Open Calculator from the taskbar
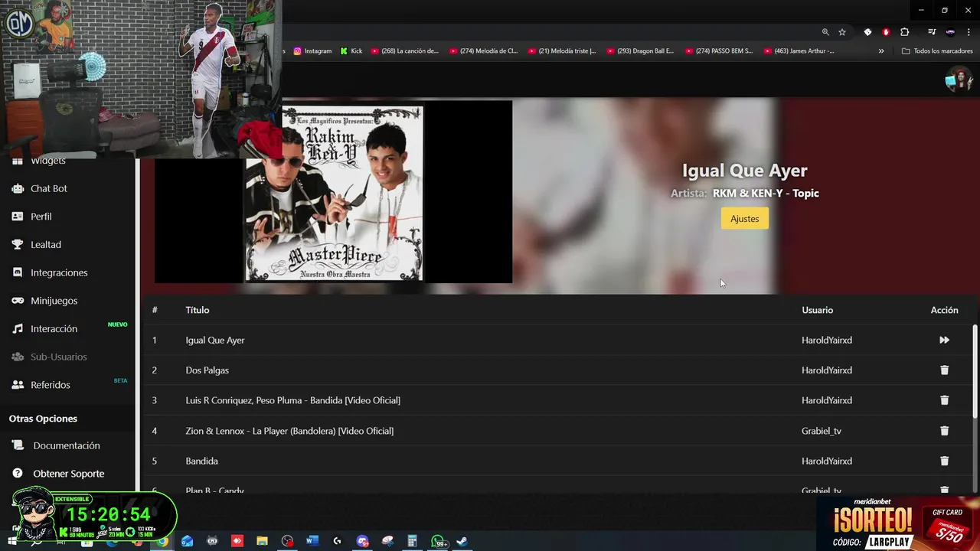Image resolution: width=980 pixels, height=551 pixels. tap(412, 541)
